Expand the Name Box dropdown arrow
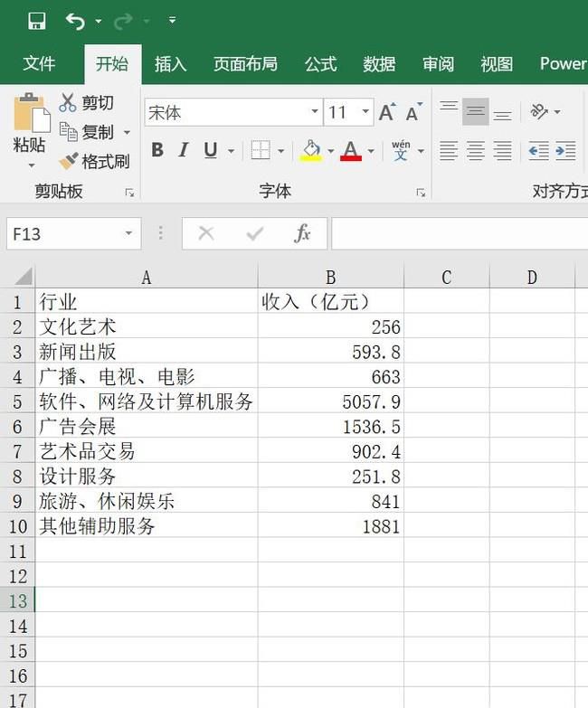The image size is (588, 708). click(x=128, y=234)
